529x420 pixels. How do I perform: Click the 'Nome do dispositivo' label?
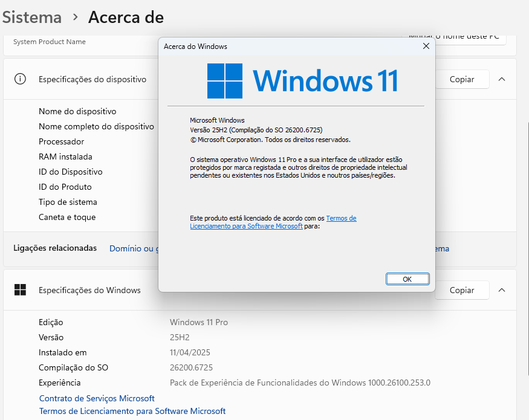tap(77, 111)
